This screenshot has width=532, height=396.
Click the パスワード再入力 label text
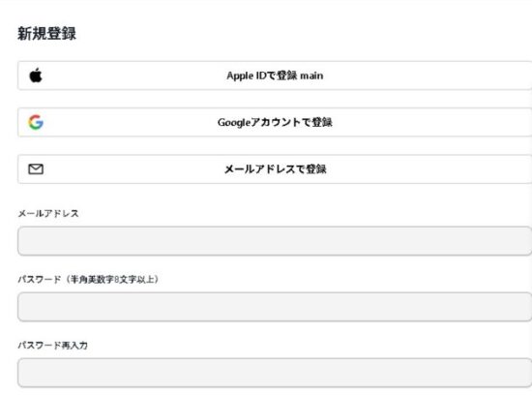[x=52, y=345]
